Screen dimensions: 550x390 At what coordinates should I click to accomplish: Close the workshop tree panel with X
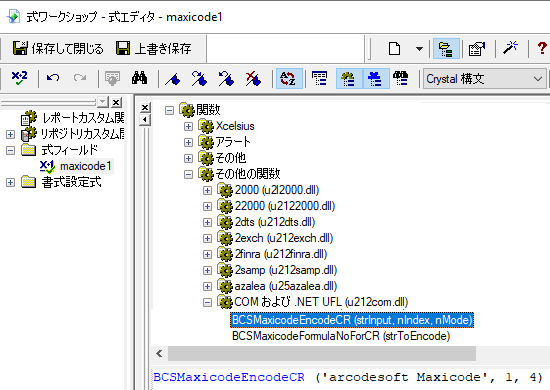(x=116, y=102)
